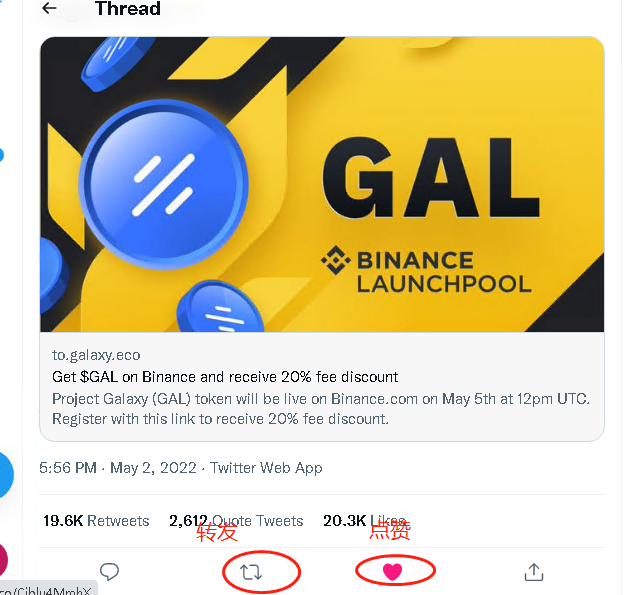Click the 5:56 PM May 2, 2022 timestamp
This screenshot has height=595, width=638.
pyautogui.click(x=118, y=468)
